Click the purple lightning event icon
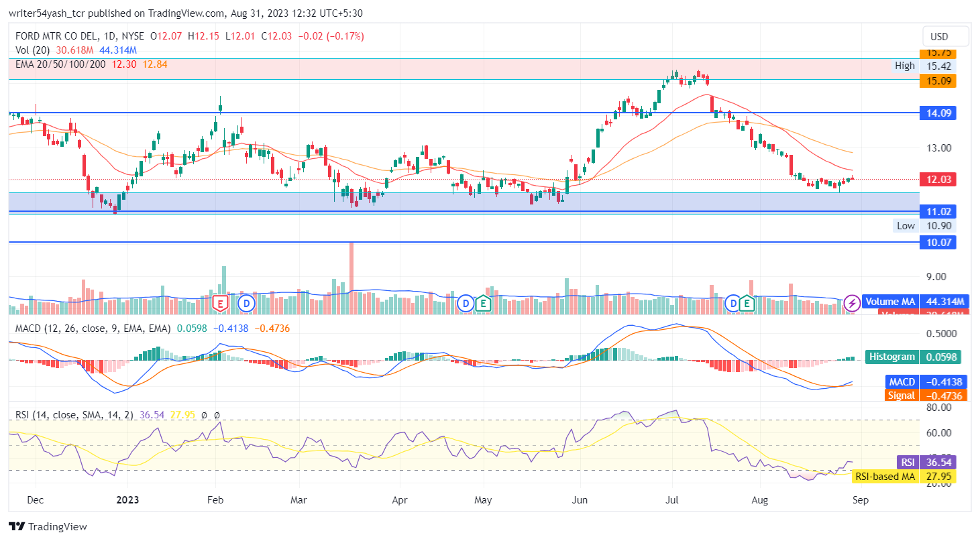The width and height of the screenshot is (980, 541). (x=852, y=303)
